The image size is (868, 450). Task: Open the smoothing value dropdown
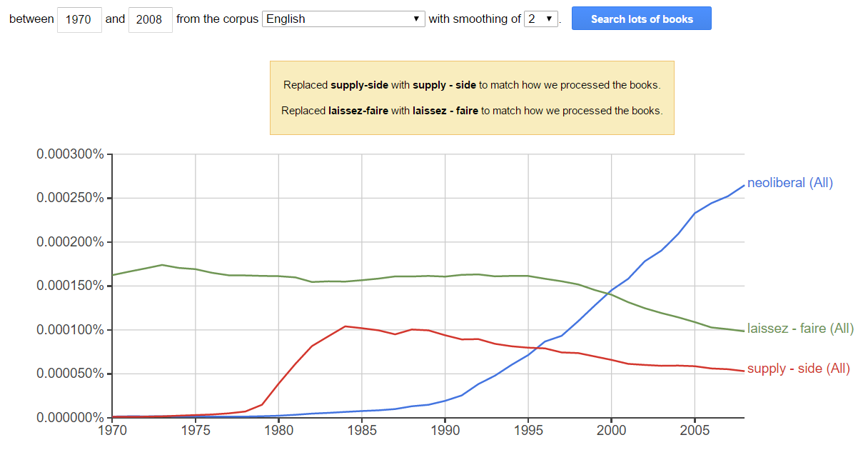(x=541, y=19)
